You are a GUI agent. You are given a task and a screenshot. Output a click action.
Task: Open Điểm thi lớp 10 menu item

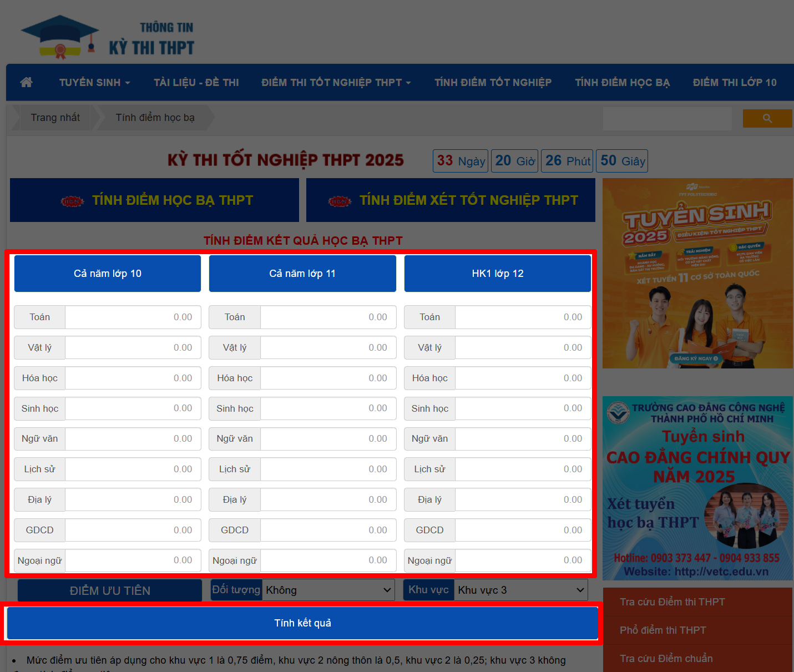tap(734, 82)
